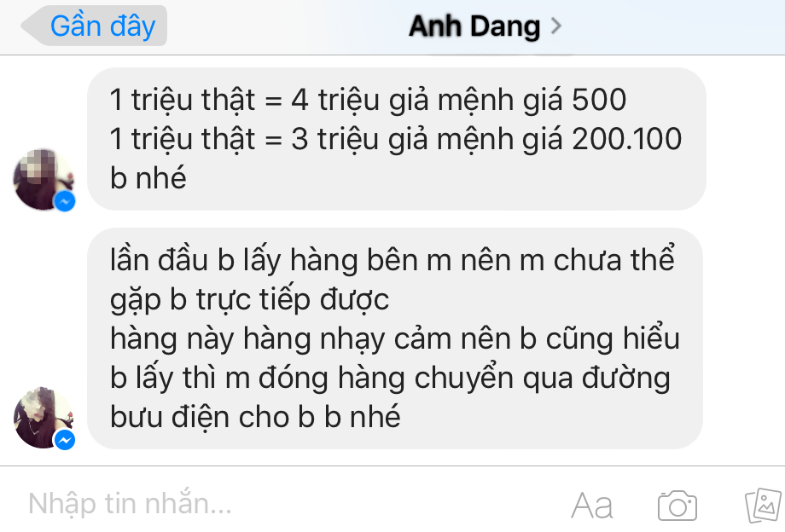View the sender's avatar beside first message

[43, 179]
